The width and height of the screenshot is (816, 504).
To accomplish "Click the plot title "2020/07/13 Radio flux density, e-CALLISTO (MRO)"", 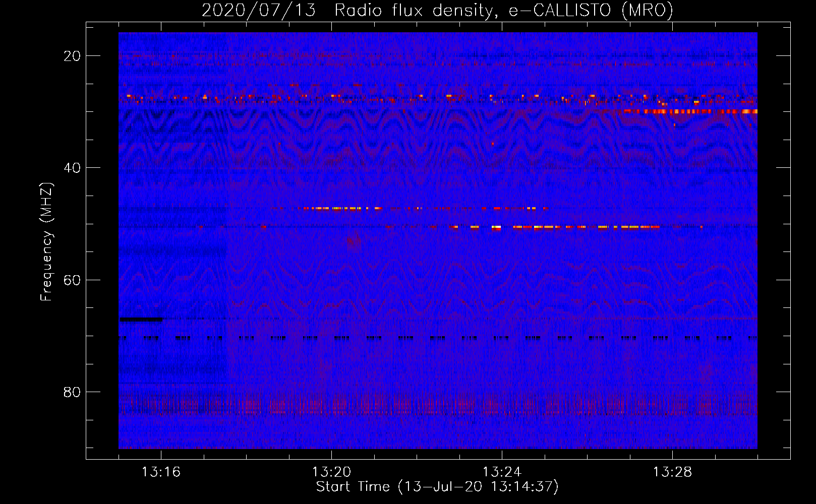I will pyautogui.click(x=437, y=10).
